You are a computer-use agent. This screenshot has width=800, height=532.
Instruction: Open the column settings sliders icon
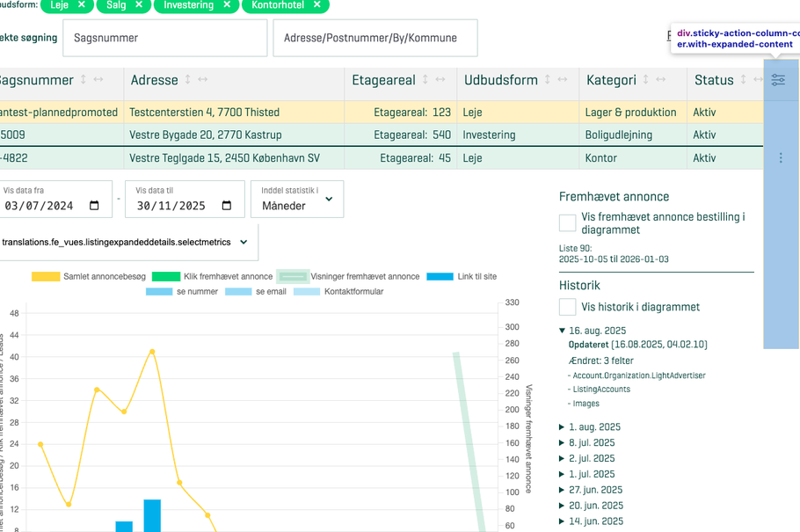tap(778, 80)
